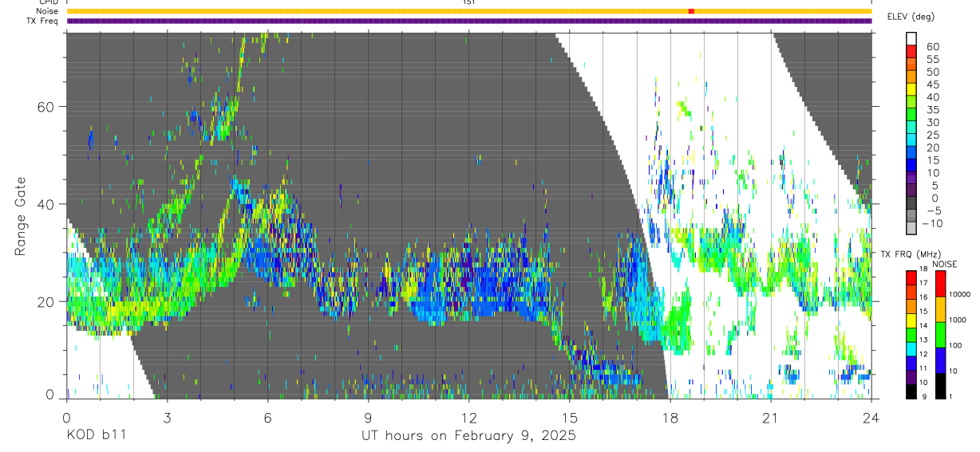Viewport: 980px width, 452px height.
Task: Click the 'ELEV (deg)' legend title
Action: point(911,16)
